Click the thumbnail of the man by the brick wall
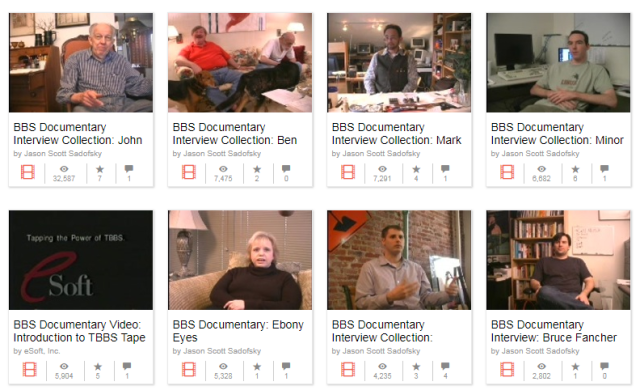640x390 pixels. coord(399,260)
